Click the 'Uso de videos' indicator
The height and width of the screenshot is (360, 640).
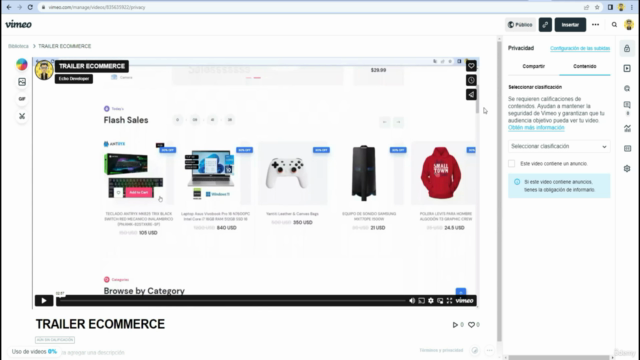coord(34,351)
